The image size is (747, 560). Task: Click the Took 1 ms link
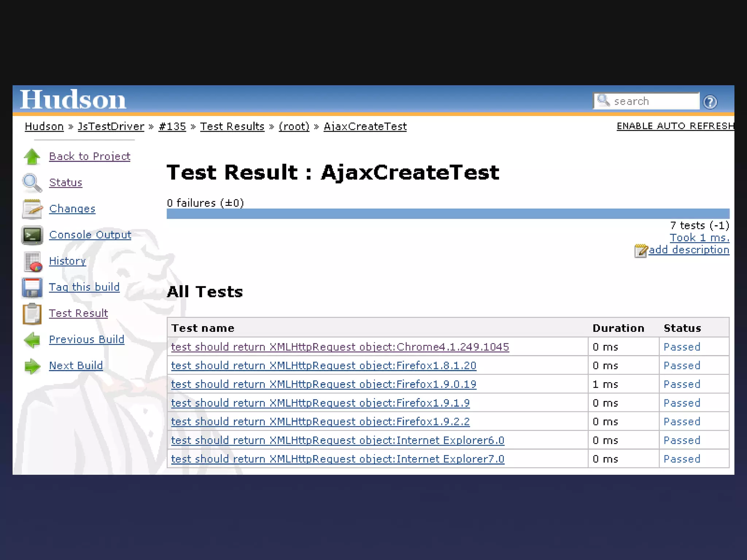point(699,238)
